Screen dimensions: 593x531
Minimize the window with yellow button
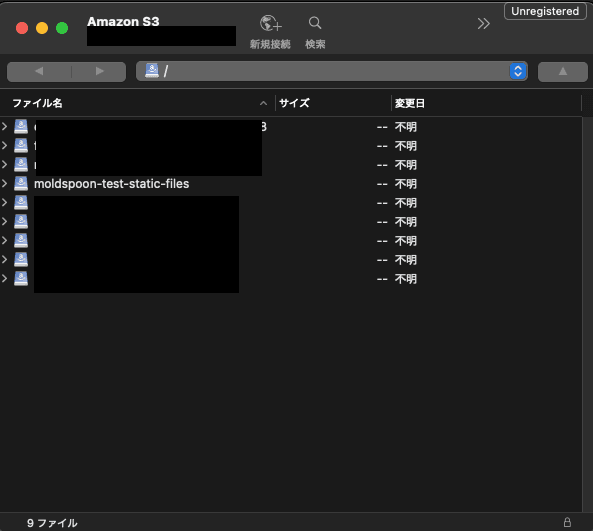pos(42,28)
